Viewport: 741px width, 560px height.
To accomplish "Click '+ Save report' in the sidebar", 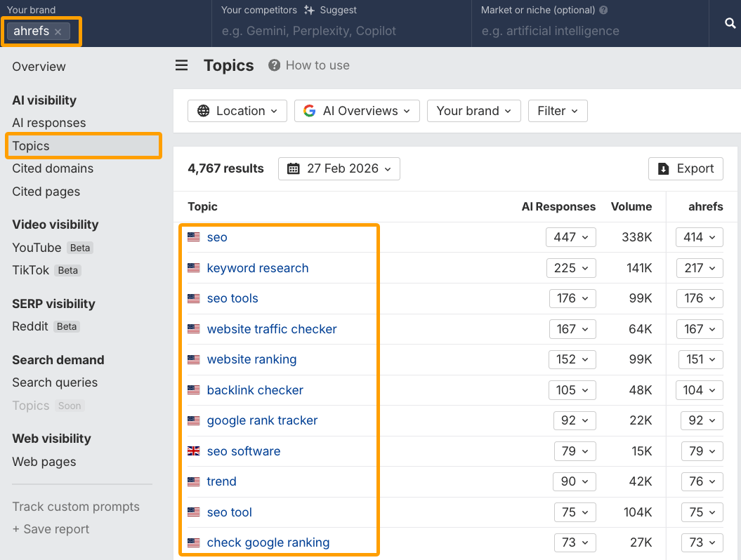I will (x=51, y=529).
